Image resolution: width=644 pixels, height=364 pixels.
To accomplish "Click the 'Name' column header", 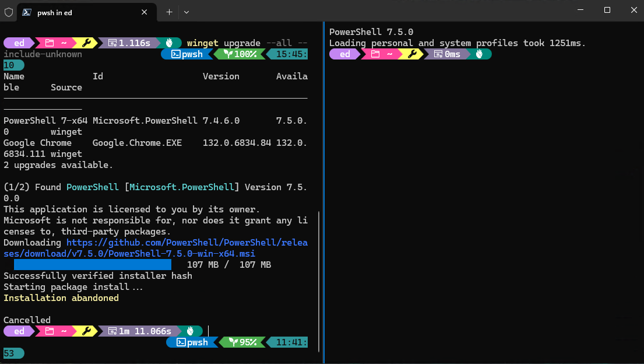I will click(14, 76).
